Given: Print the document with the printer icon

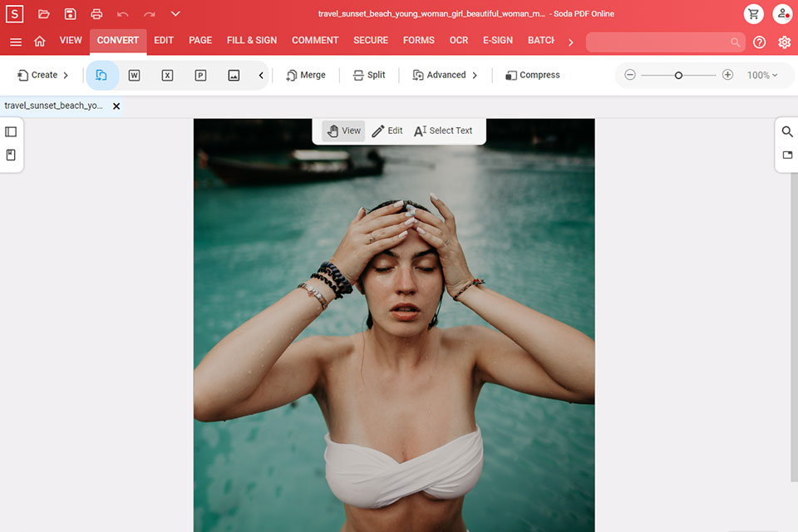Looking at the screenshot, I should pyautogui.click(x=96, y=14).
